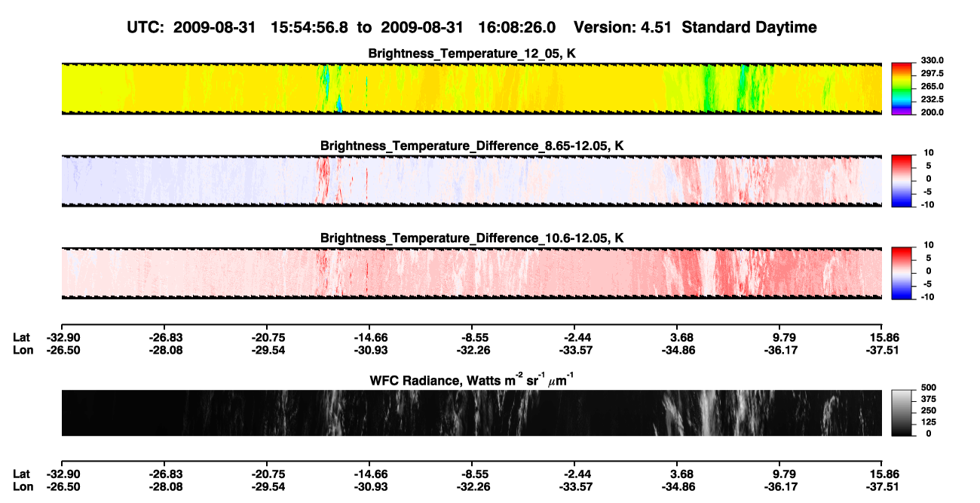Image resolution: width=980 pixels, height=503 pixels.
Task: Click the 8.65-12.05 difference color scale
Action: pos(901,179)
